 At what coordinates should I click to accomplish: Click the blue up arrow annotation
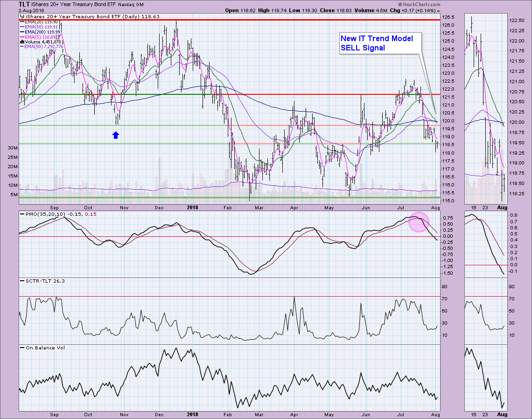tap(116, 135)
